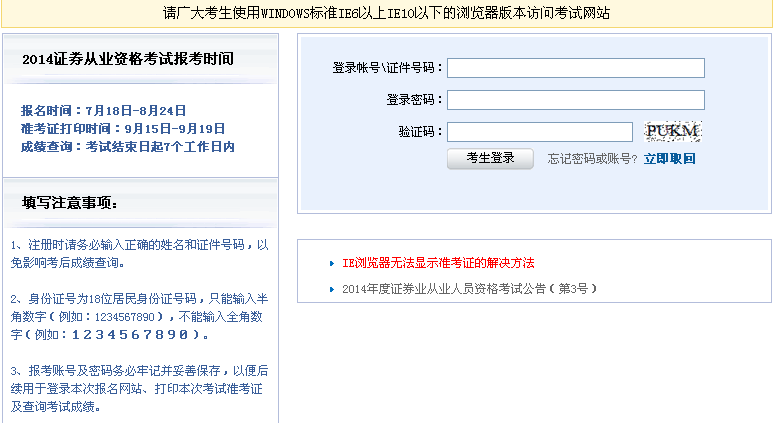
Task: Select the browser version notice banner text
Action: coord(387,13)
